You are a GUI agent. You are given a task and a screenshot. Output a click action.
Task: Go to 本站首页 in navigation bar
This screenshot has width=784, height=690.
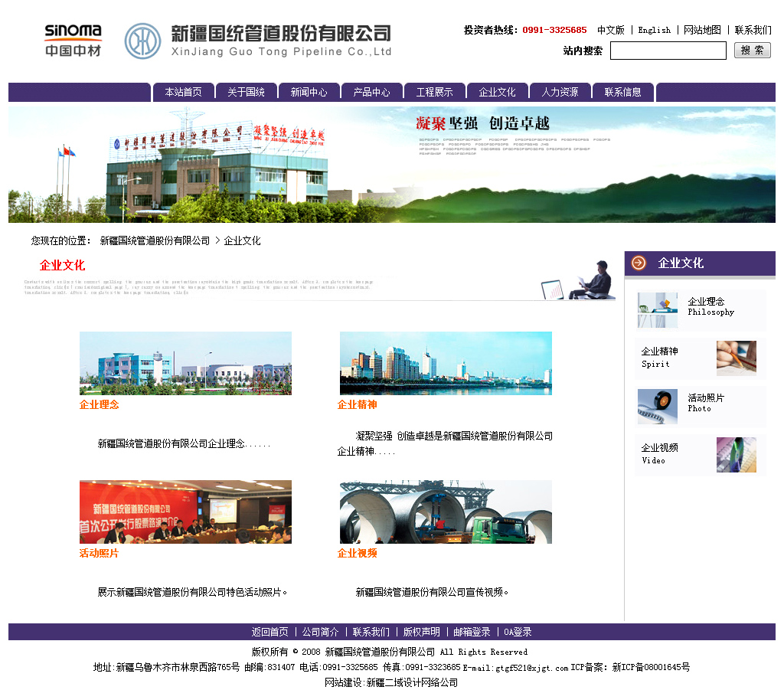(x=183, y=92)
